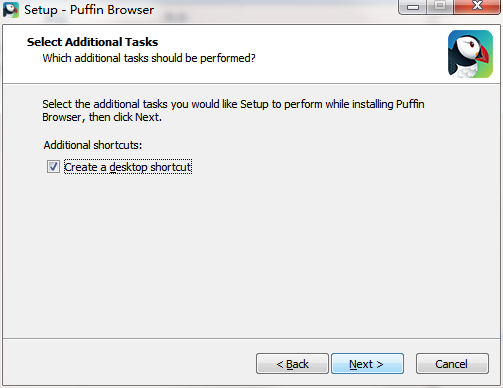Image resolution: width=503 pixels, height=388 pixels.
Task: Minimize the Setup window
Action: click(x=413, y=7)
